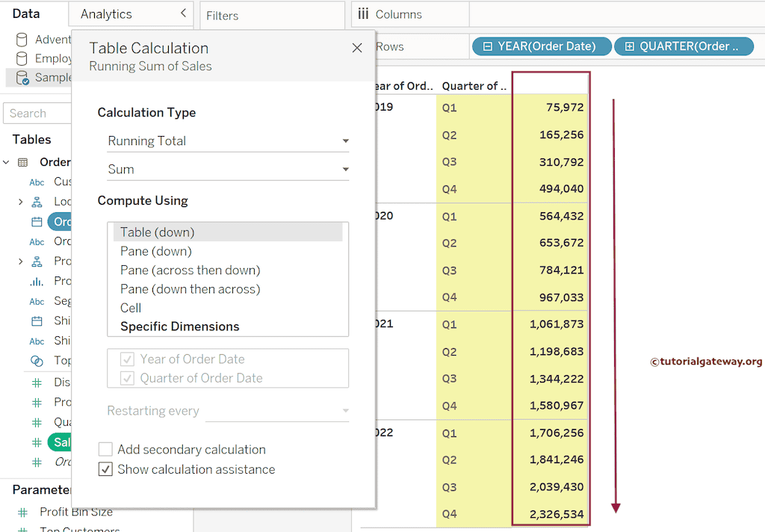Select the bar chart icon beside Profit field
This screenshot has height=532, width=765.
[37, 280]
